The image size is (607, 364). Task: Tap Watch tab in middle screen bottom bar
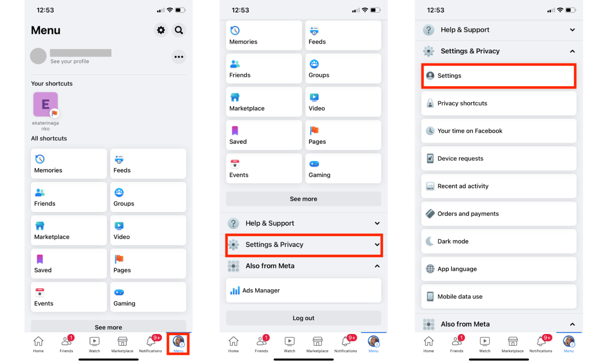click(x=290, y=344)
